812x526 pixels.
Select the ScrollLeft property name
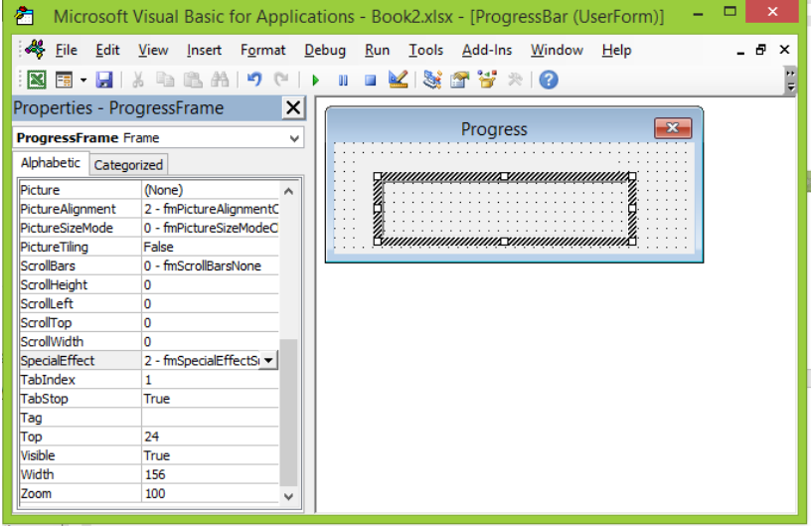(x=80, y=303)
